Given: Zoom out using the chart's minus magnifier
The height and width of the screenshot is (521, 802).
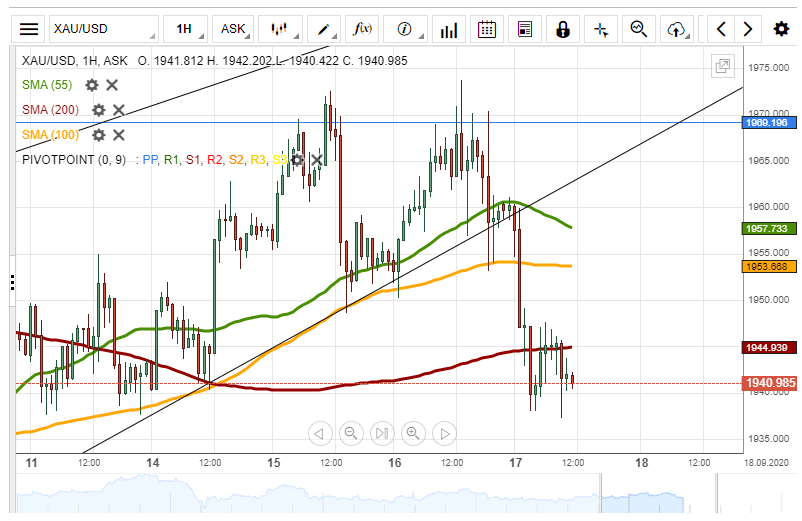Looking at the screenshot, I should [350, 433].
